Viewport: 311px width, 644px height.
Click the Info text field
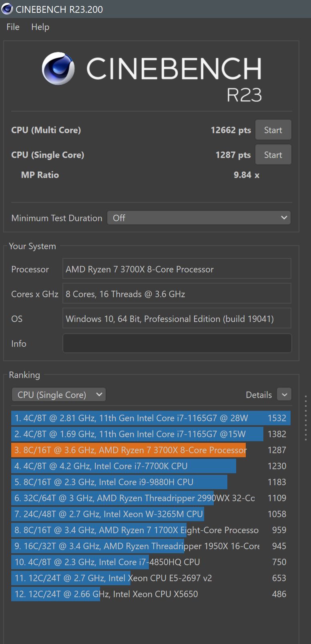tap(177, 344)
